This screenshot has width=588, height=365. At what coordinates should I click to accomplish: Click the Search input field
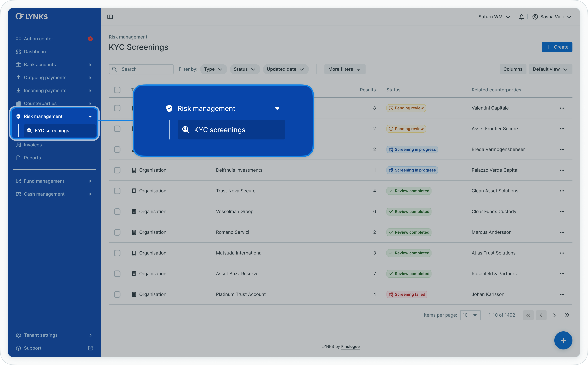(x=145, y=69)
